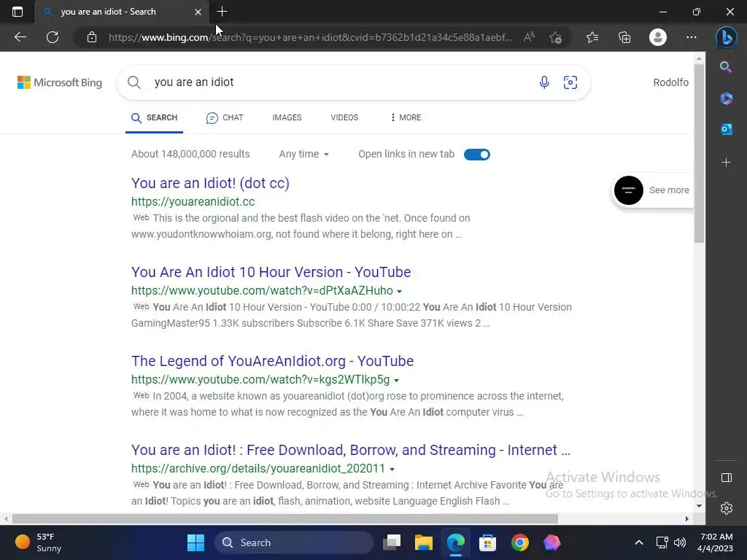Viewport: 747px width, 560px height.
Task: Open 'You Are An Idiot 10 Hour Version' result
Action: pos(271,272)
